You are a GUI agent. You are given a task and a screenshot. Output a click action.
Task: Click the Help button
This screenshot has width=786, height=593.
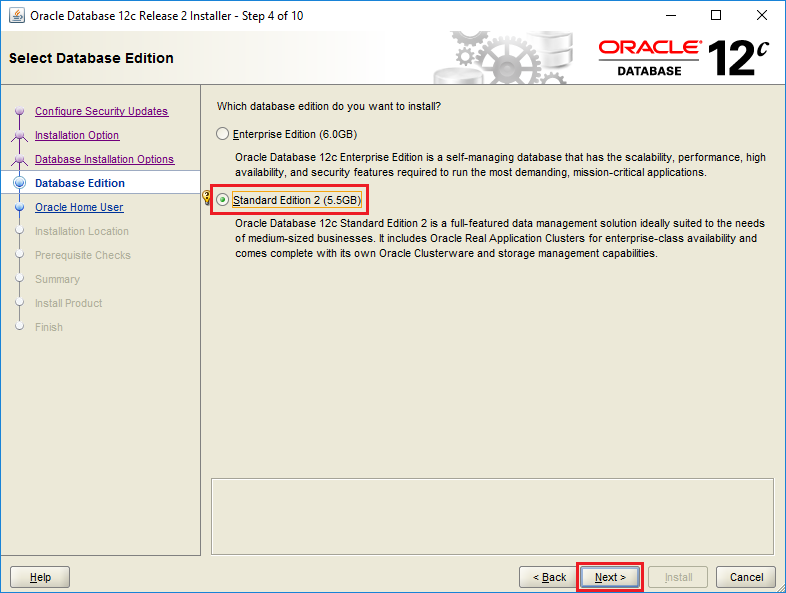coord(40,577)
